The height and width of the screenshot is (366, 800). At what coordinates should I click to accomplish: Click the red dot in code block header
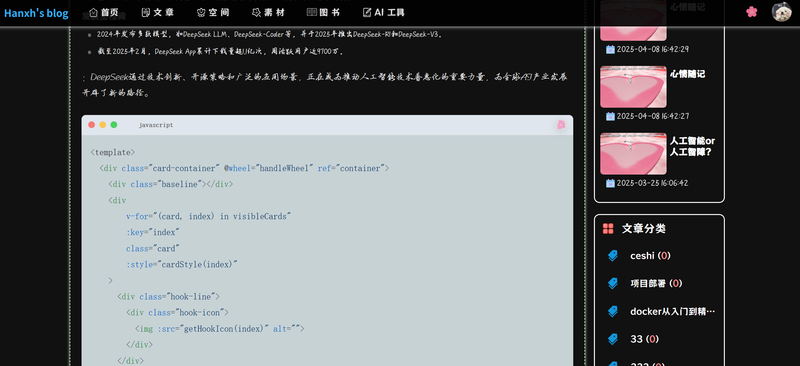91,125
